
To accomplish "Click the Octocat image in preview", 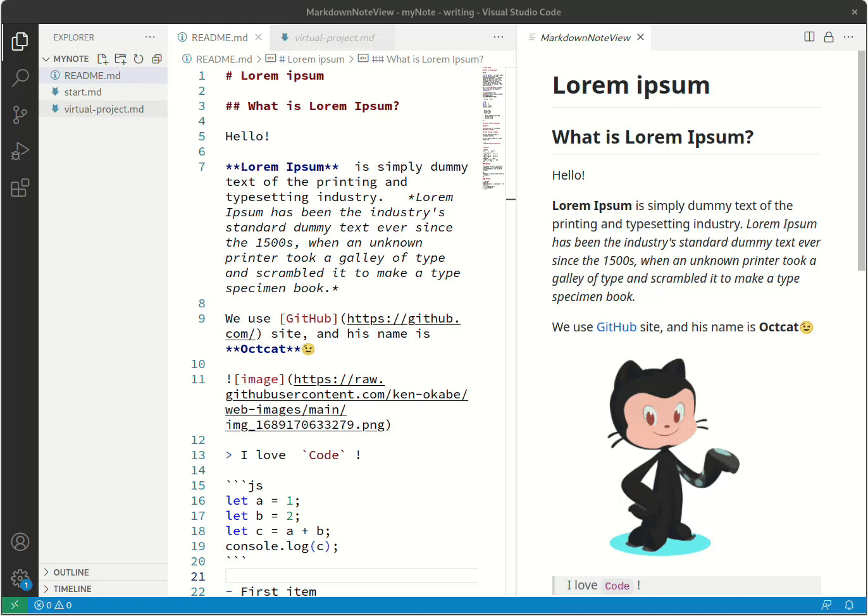I will (674, 457).
